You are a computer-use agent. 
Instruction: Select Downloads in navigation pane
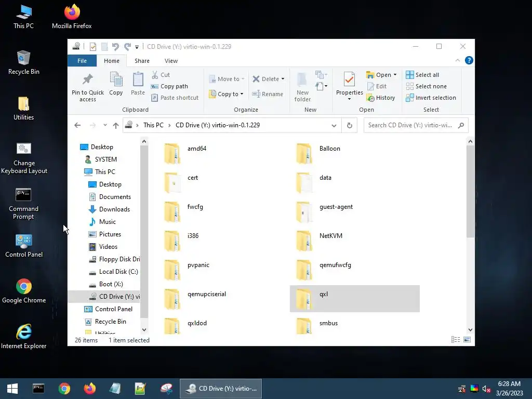point(109,209)
